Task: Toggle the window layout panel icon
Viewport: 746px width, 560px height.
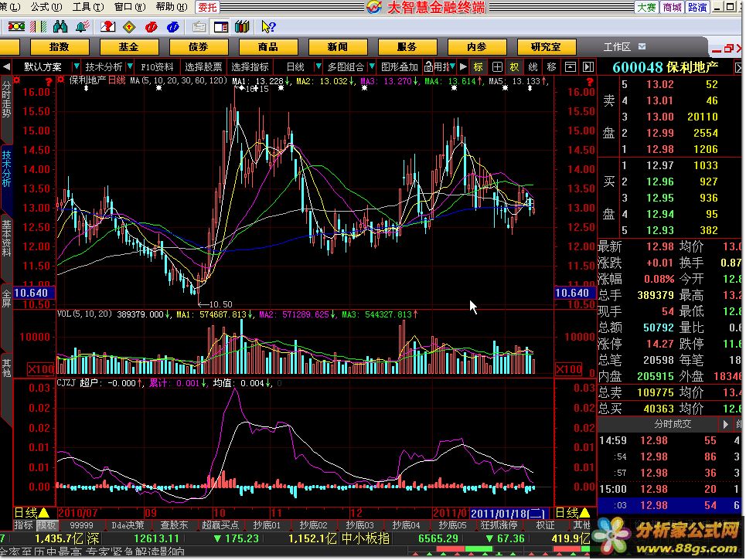Action: [x=221, y=27]
